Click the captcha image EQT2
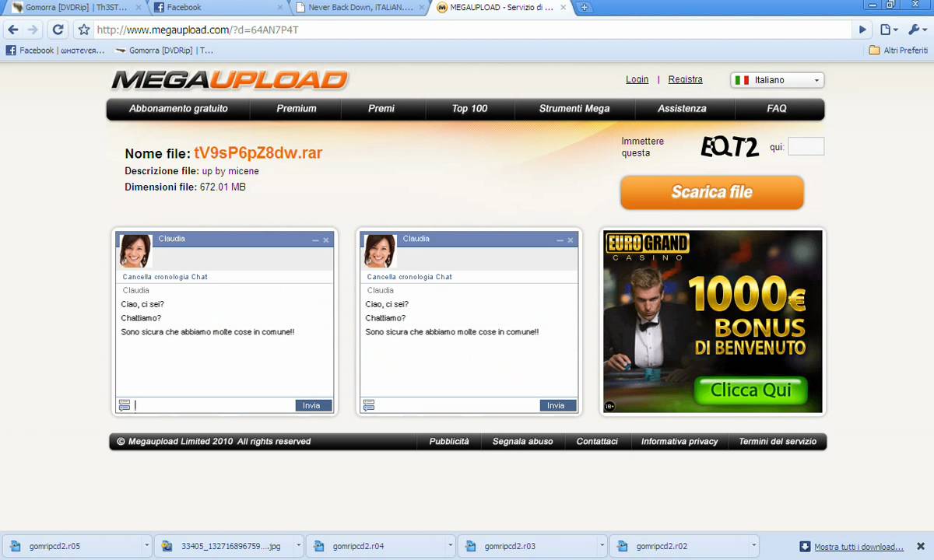The height and width of the screenshot is (560, 934). click(x=729, y=147)
